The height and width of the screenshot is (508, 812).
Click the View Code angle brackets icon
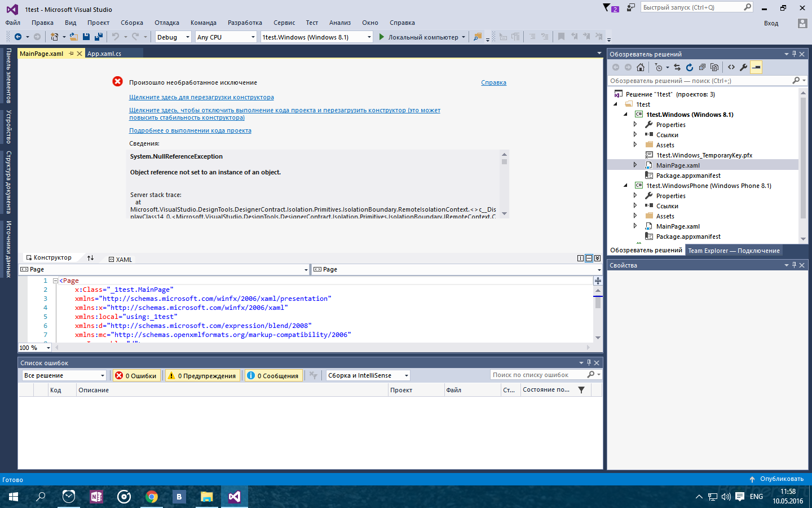click(731, 67)
